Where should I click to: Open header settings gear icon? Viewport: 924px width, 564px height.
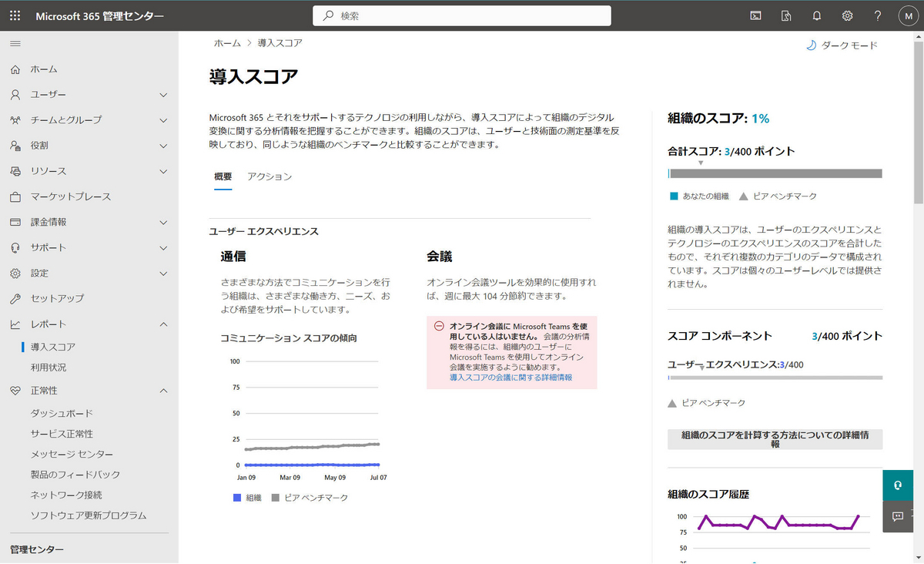point(848,15)
